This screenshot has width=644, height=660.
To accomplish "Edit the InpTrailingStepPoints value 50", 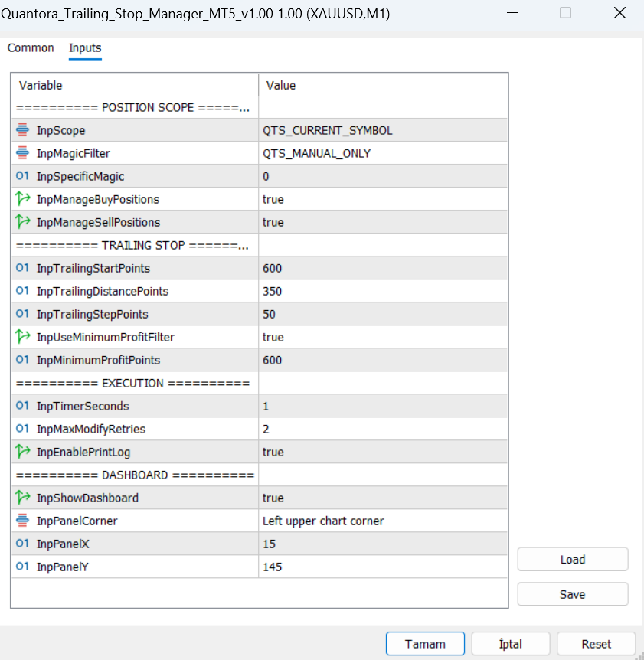I will [383, 314].
